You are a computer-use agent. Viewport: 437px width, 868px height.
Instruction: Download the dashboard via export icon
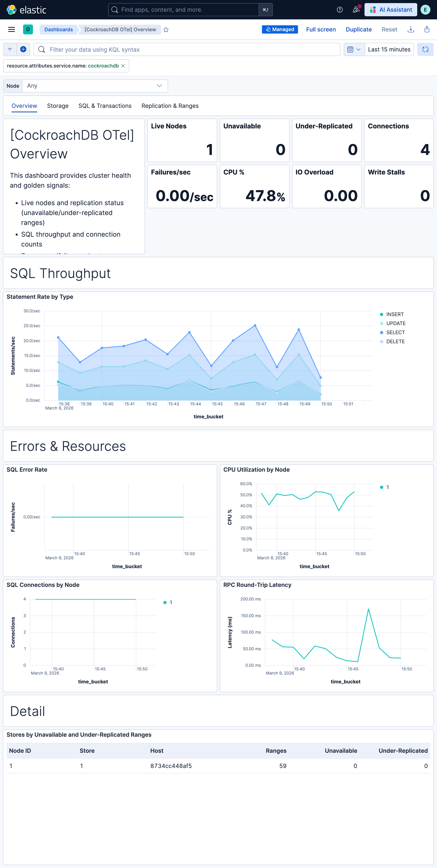click(411, 29)
